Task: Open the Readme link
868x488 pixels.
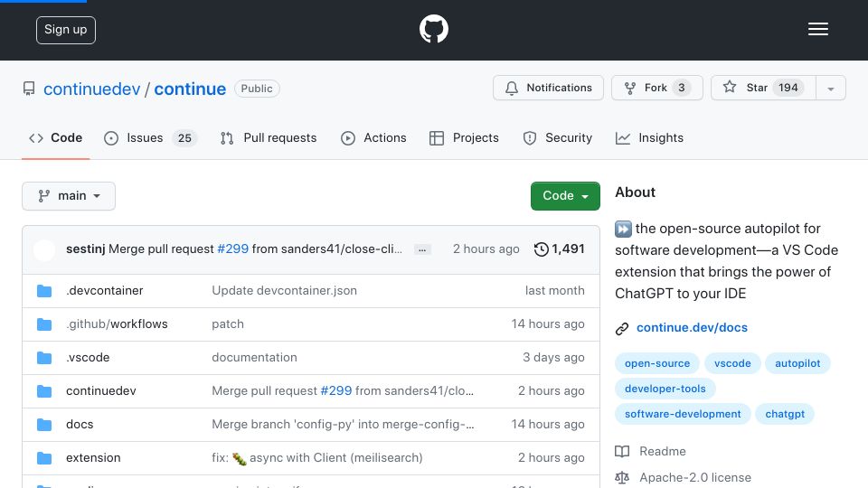Action: 663,452
